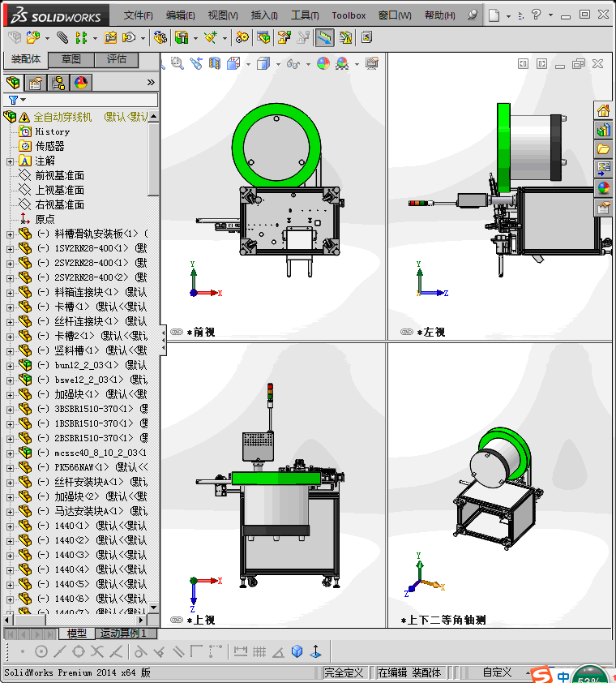Toggle the midpoint snap icon
The height and width of the screenshot is (683, 616).
60,651
